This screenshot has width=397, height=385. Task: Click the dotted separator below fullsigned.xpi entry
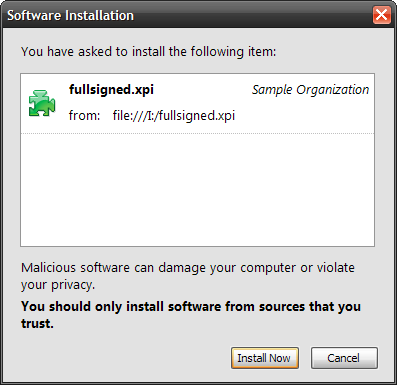(x=197, y=133)
